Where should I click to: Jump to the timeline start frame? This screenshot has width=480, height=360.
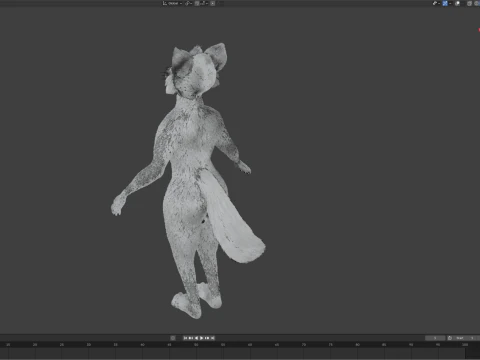click(x=185, y=338)
